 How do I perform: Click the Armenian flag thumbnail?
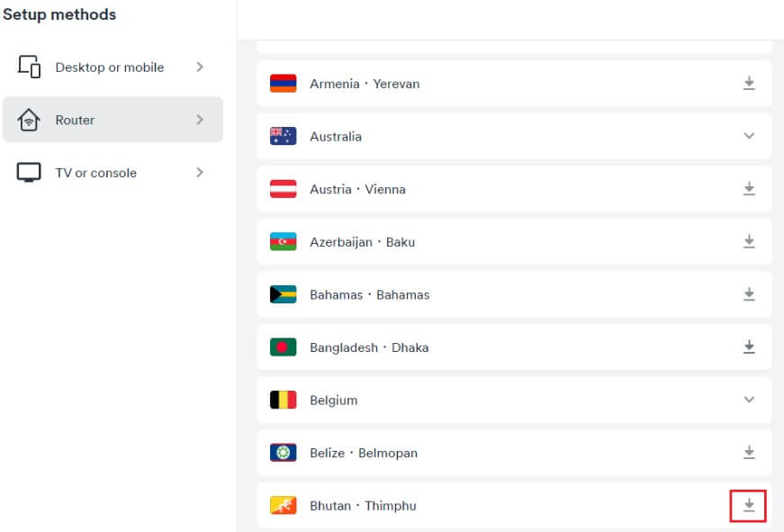[283, 84]
